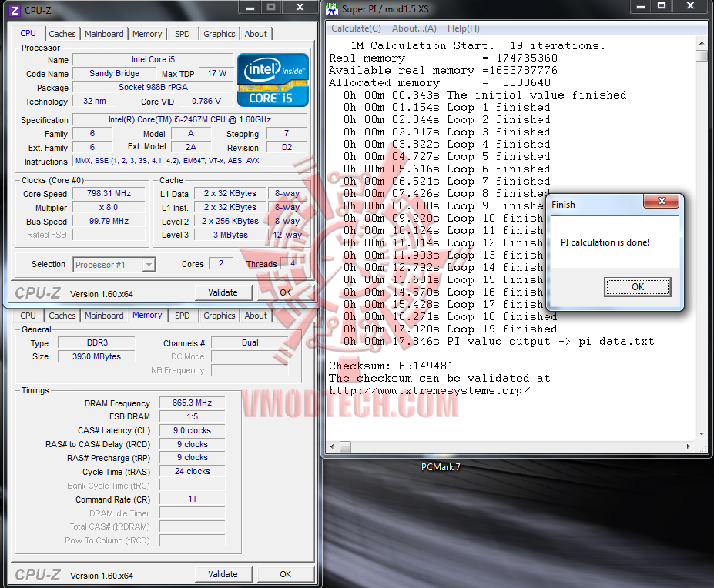The width and height of the screenshot is (714, 588).
Task: Click the Intel Core i5 logo badge
Action: click(273, 80)
